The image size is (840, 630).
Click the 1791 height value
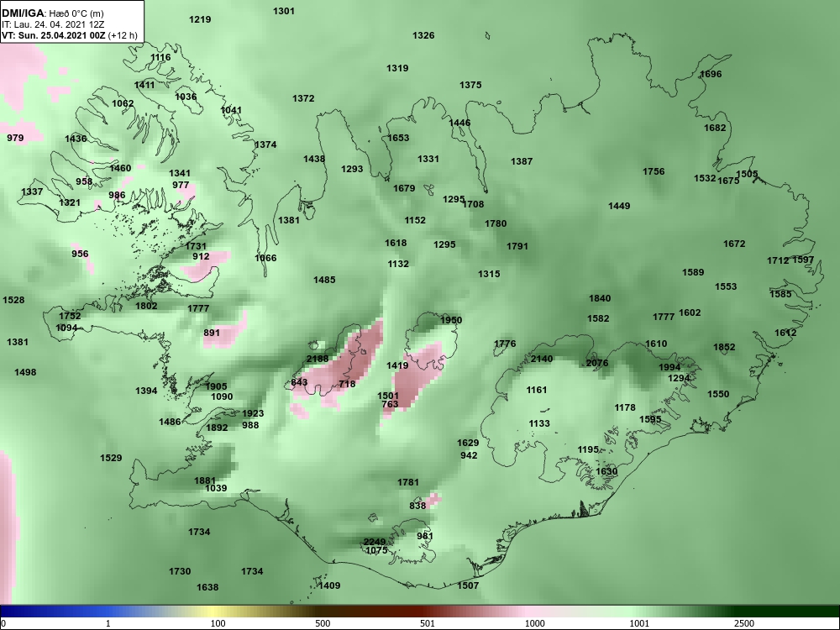517,246
